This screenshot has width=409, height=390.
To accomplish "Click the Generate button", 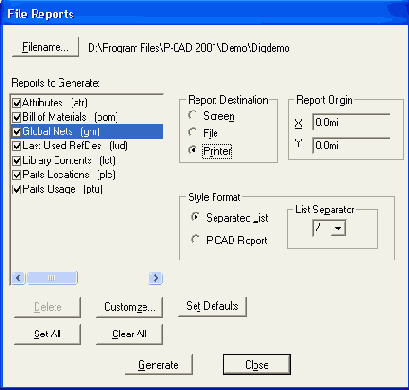I will coord(159,365).
